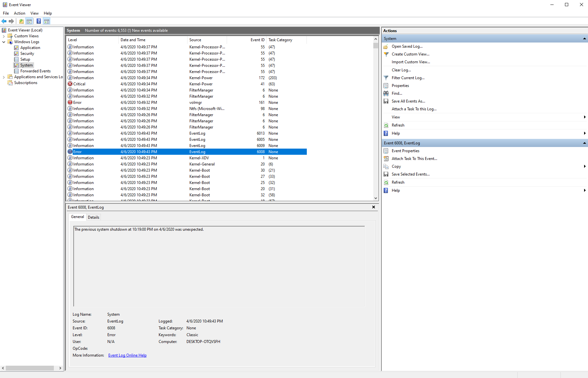Click the event description text box
This screenshot has width=588, height=378.
pos(219,266)
